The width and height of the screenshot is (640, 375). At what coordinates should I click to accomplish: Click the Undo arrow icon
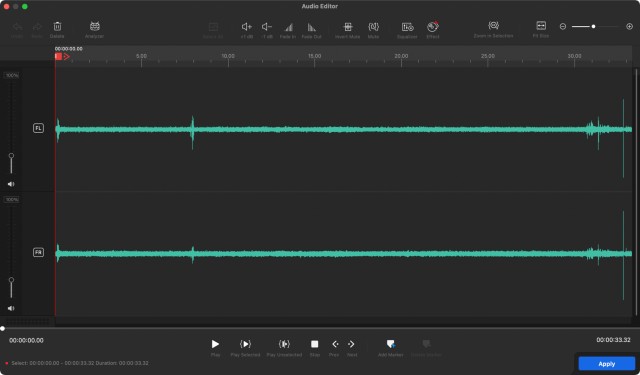click(17, 27)
